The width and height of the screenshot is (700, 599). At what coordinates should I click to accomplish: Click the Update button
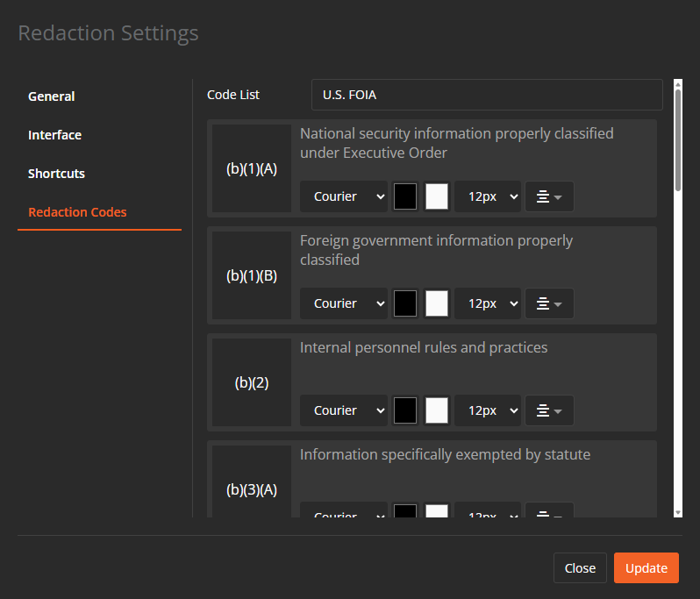click(x=646, y=568)
